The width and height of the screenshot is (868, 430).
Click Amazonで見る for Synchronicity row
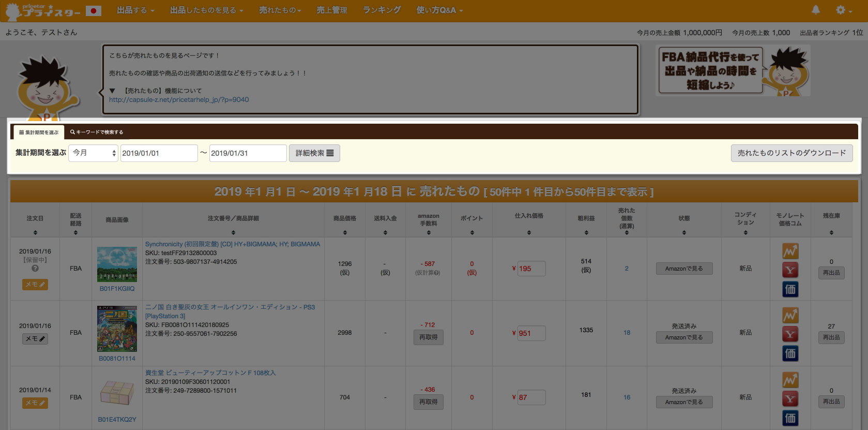click(x=684, y=269)
